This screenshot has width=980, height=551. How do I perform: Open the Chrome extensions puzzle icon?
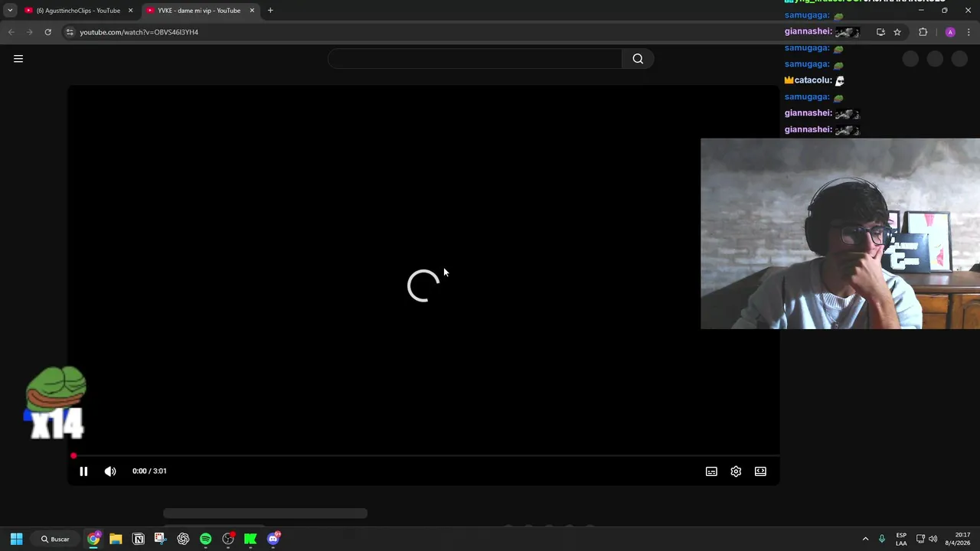click(923, 32)
